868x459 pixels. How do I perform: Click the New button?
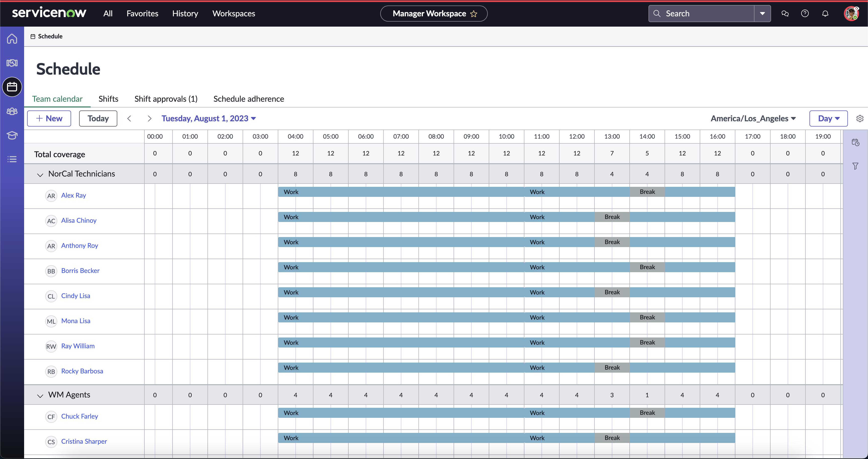click(49, 119)
